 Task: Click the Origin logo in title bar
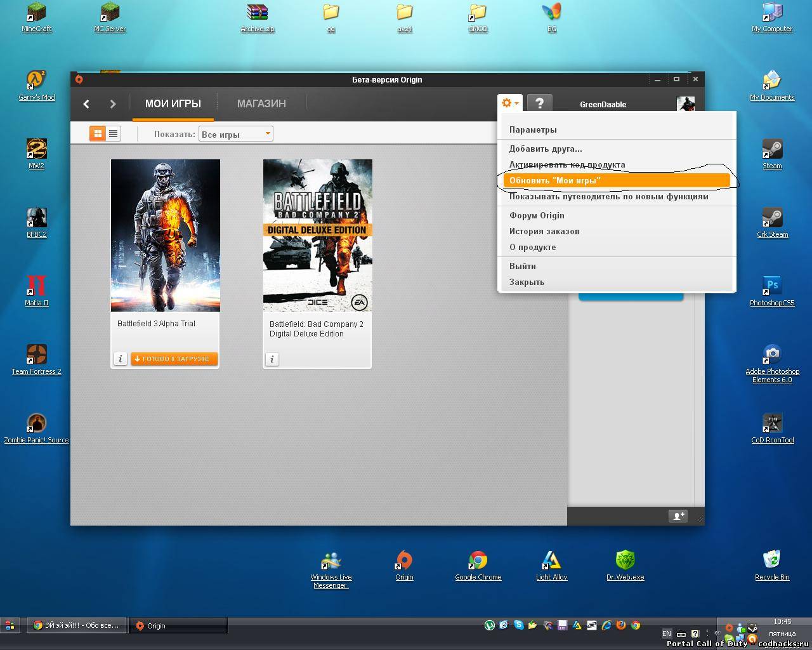pyautogui.click(x=79, y=79)
